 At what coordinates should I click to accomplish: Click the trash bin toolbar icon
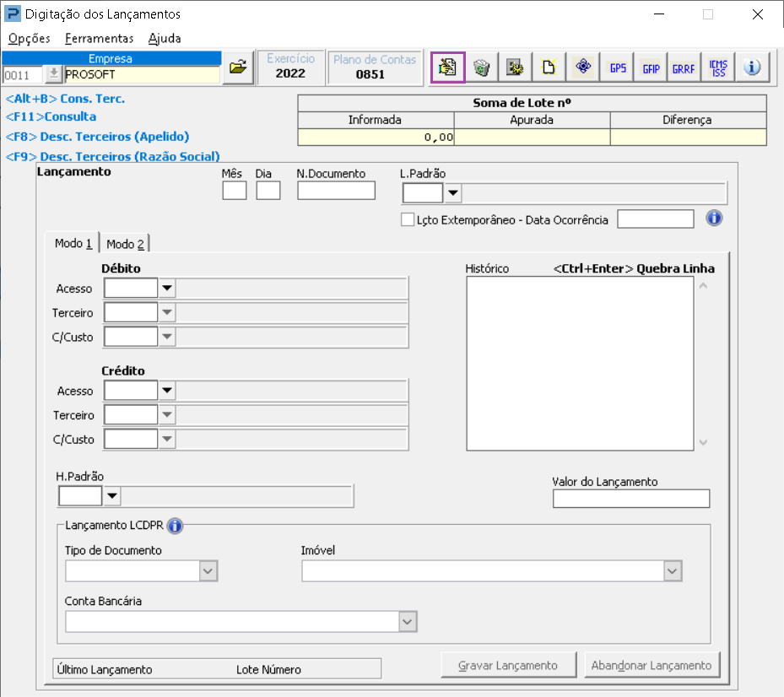(x=481, y=68)
